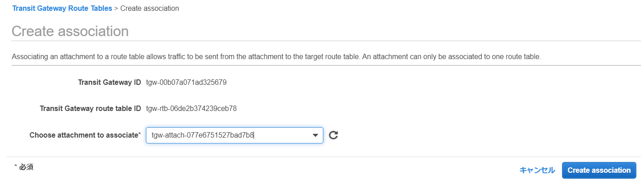This screenshot has width=644, height=194.
Task: Click the Choose attachment to associate label
Action: pos(84,135)
